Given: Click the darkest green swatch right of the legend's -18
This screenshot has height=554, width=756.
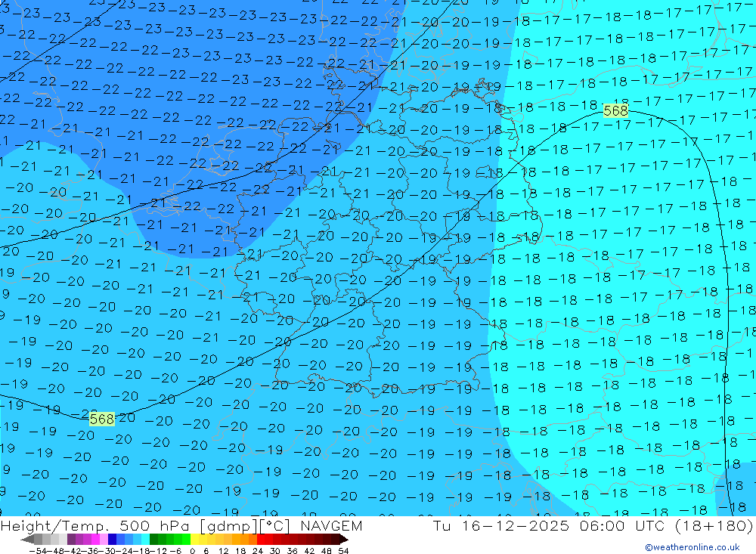Looking at the screenshot, I should (153, 540).
